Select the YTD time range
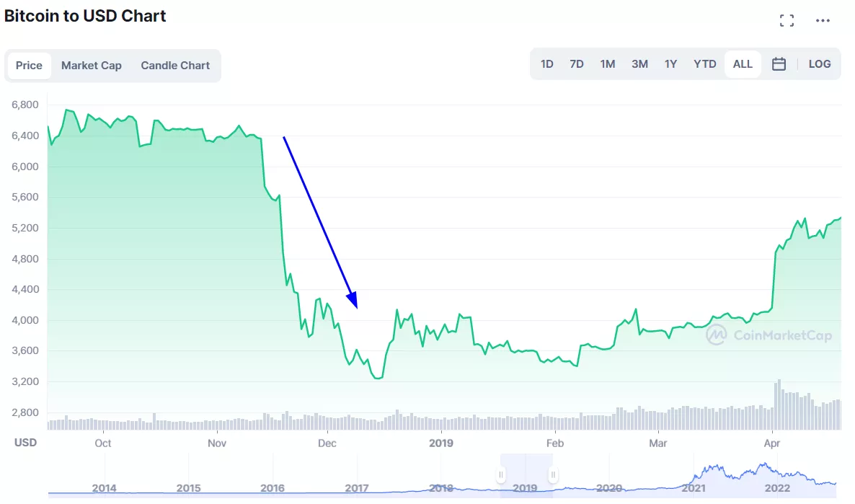Image resolution: width=855 pixels, height=504 pixels. tap(705, 64)
